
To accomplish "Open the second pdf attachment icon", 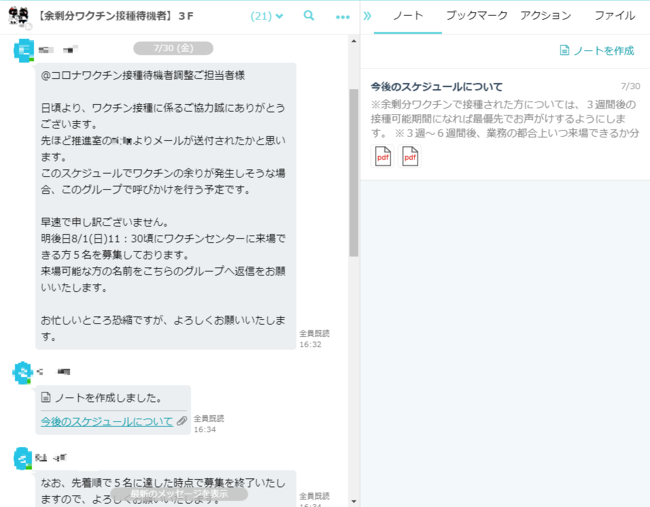I will click(410, 156).
